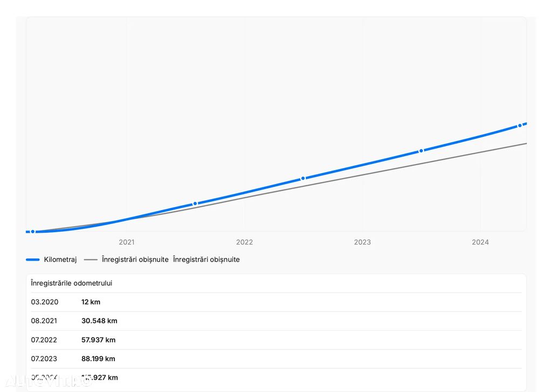Screen dimensions: 539x392
Task: Select the 2022 year label on axis
Action: [244, 242]
